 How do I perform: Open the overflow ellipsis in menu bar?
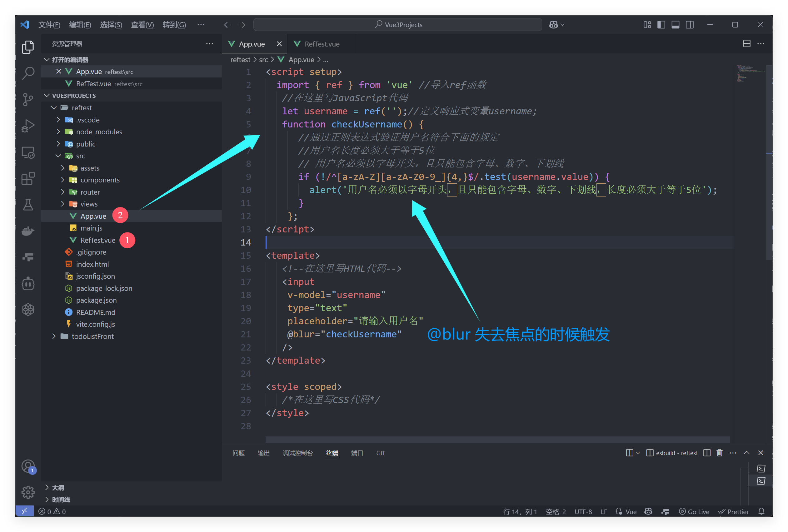[x=201, y=25]
